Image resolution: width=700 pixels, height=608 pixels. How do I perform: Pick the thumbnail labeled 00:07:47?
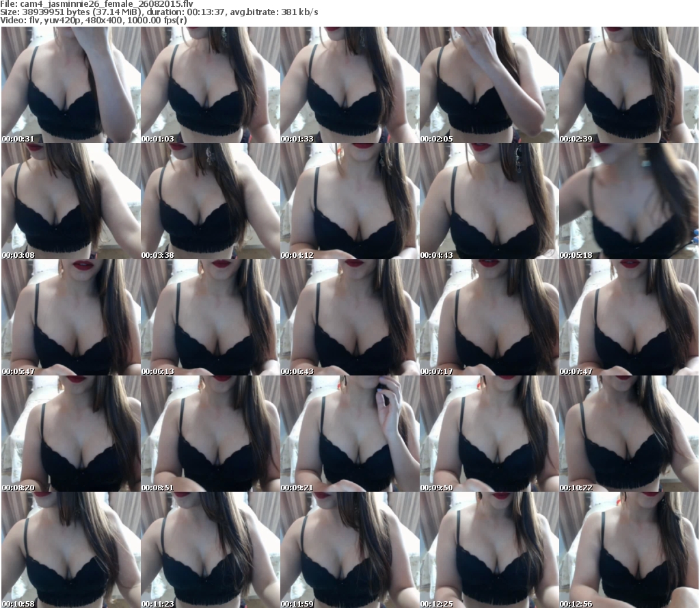[629, 317]
